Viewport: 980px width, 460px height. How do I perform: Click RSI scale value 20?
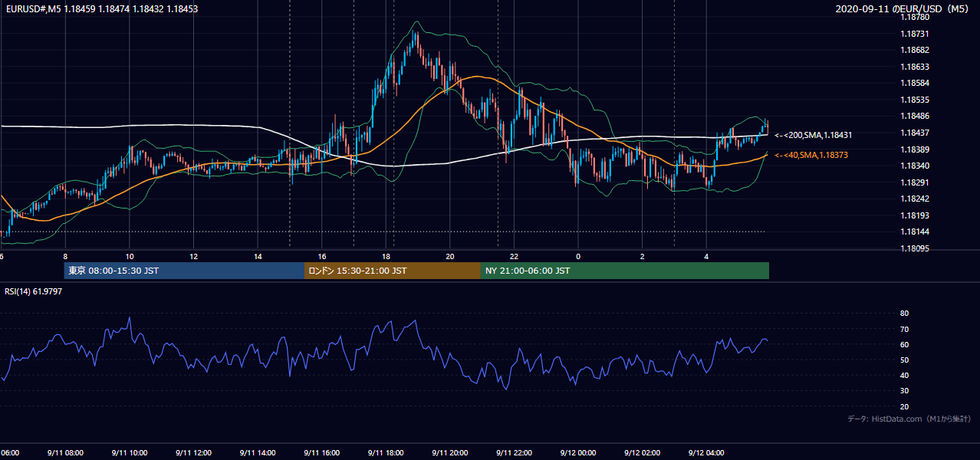904,406
